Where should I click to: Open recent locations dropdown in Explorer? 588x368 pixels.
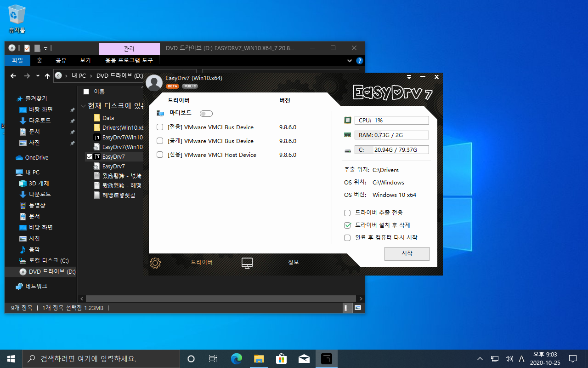point(38,76)
